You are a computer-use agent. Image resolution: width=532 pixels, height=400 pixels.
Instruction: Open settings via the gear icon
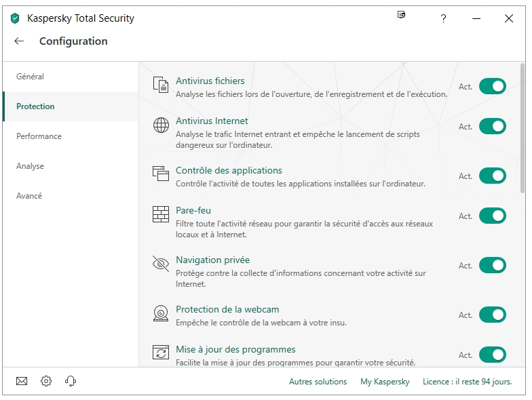[46, 381]
